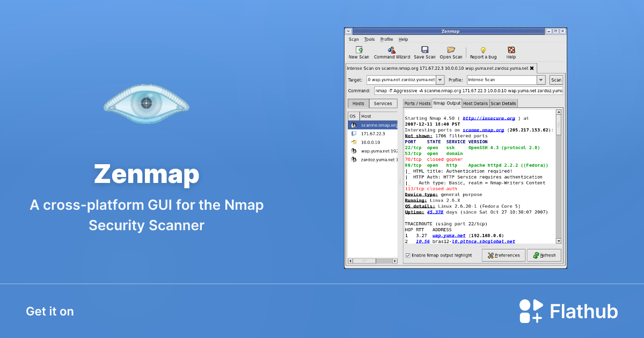Disable Nmap output highlight checkbox
This screenshot has width=644, height=338.
coord(408,255)
